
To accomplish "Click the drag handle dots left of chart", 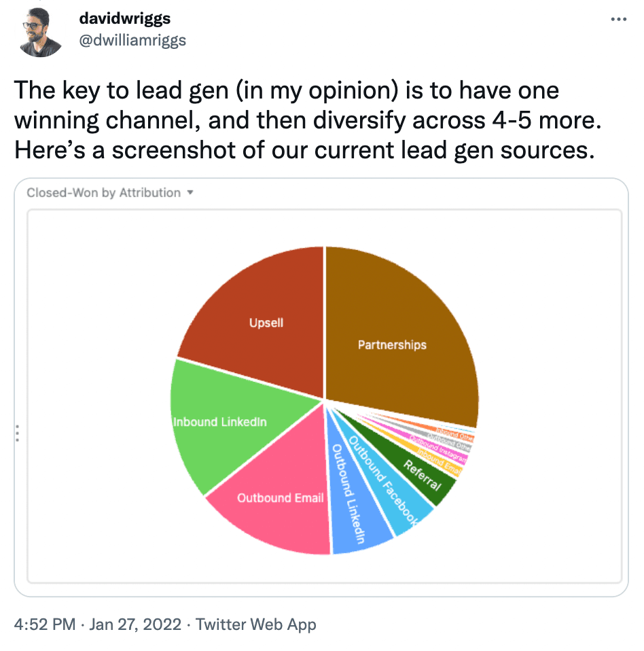I will (x=17, y=434).
